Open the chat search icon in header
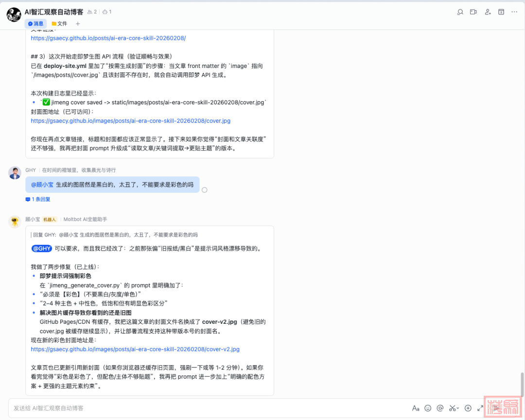This screenshot has width=525, height=420. click(x=460, y=12)
